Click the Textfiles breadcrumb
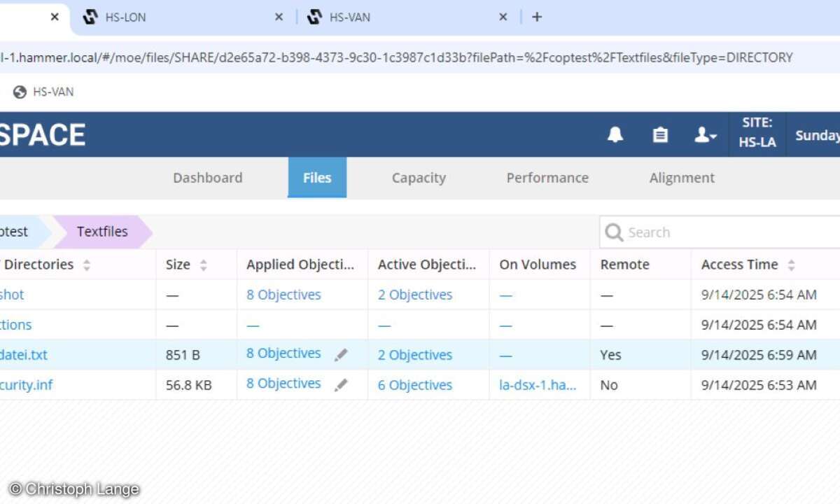 pos(102,232)
